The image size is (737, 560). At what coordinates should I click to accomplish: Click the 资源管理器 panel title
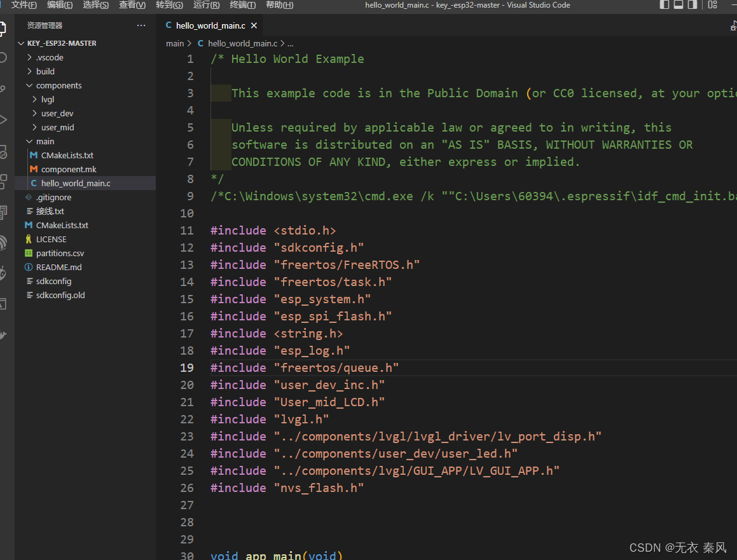45,25
